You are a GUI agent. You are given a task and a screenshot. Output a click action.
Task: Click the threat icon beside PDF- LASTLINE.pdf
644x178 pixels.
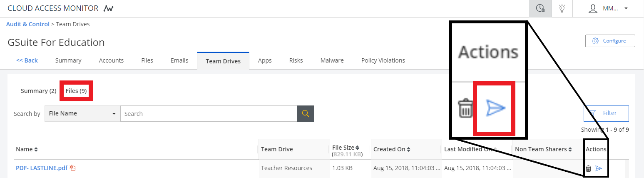72,168
